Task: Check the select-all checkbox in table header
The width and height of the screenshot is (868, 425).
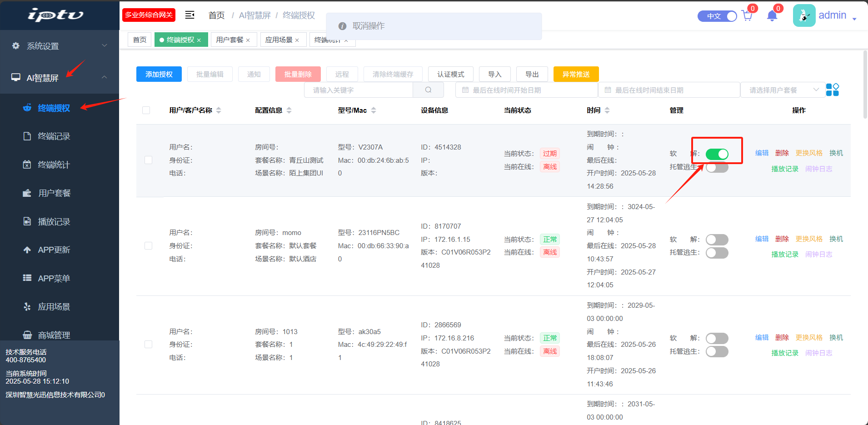Action: 146,110
